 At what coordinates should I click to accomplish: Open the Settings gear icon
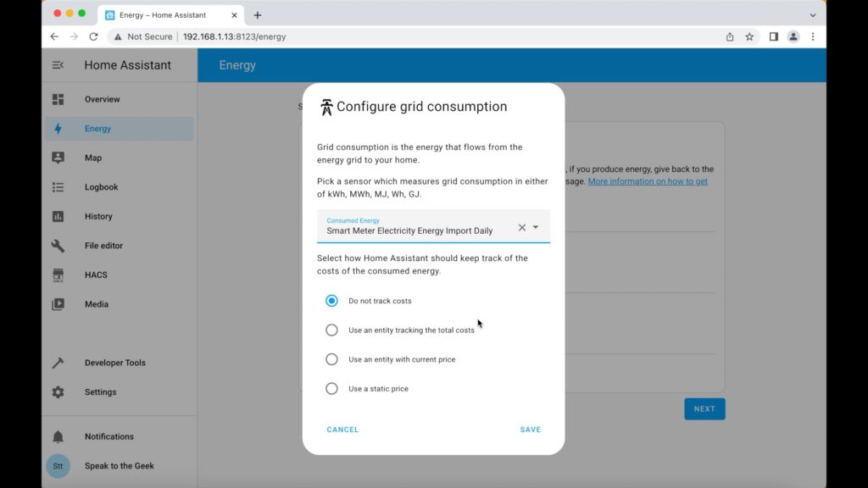58,392
